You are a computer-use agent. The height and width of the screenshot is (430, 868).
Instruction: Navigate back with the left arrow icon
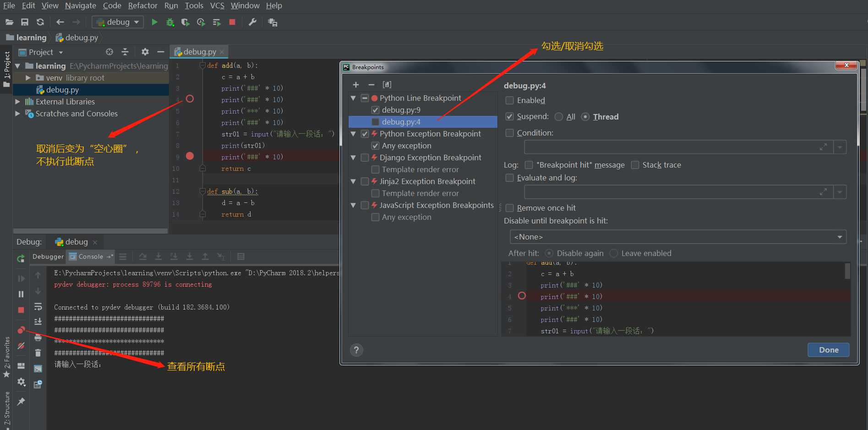tap(60, 22)
